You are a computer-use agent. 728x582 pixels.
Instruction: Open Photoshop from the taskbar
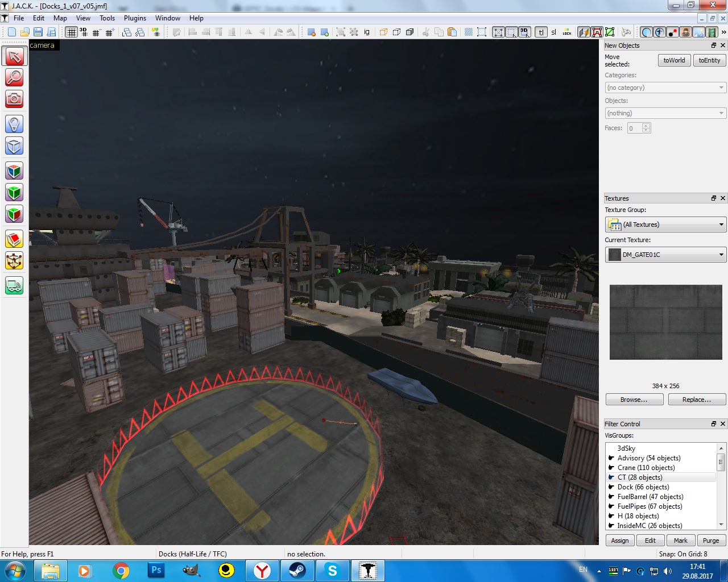coord(156,571)
